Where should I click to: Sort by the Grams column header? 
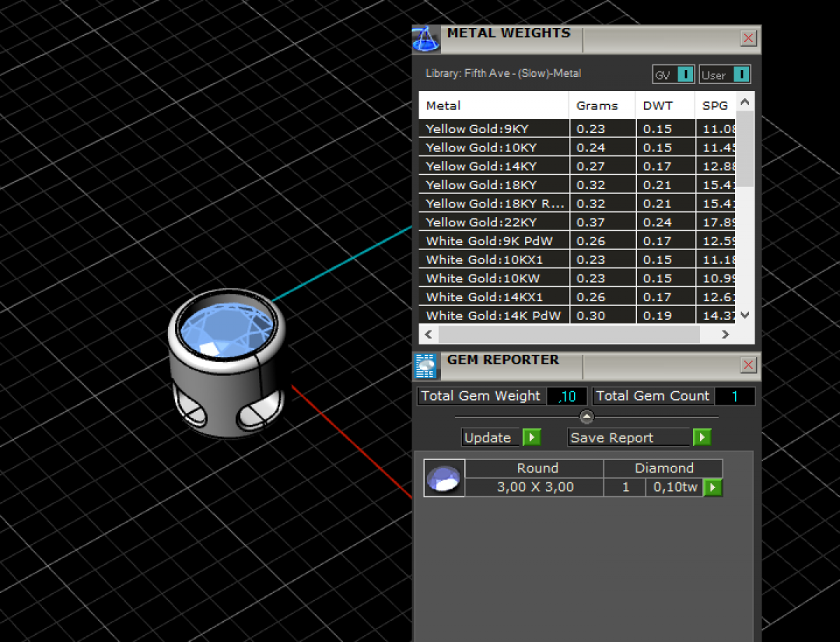[x=597, y=106]
